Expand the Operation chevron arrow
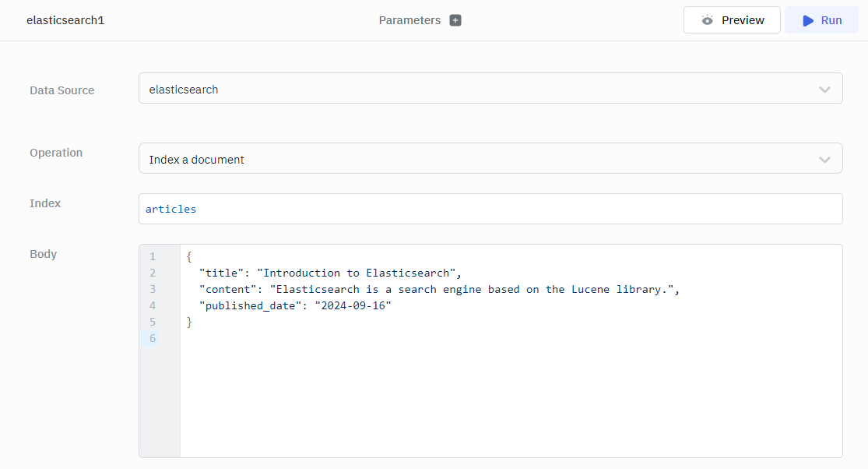 click(824, 159)
